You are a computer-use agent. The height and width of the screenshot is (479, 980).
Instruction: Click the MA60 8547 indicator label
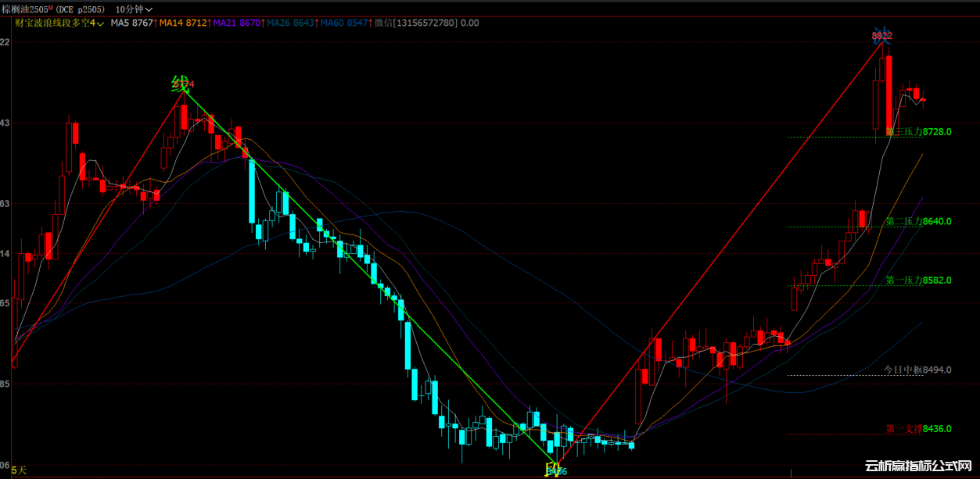(344, 23)
